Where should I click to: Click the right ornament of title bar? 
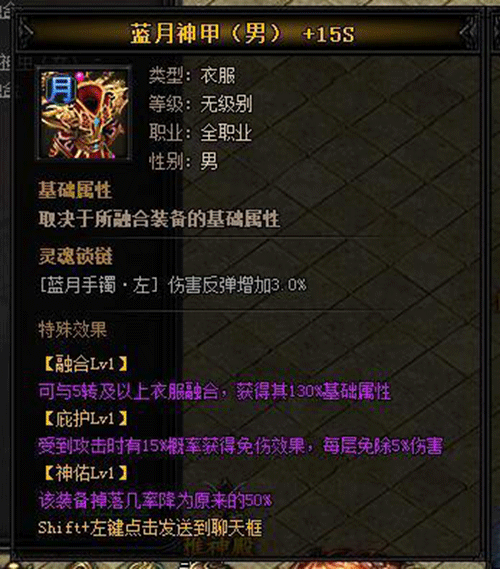(468, 33)
